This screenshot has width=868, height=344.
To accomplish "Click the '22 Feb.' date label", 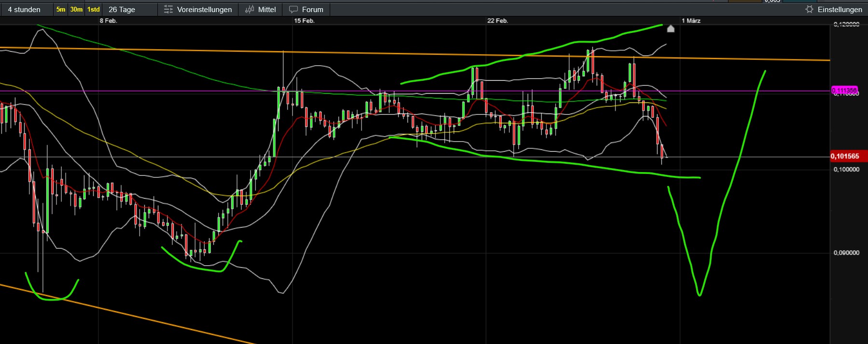I will click(497, 21).
